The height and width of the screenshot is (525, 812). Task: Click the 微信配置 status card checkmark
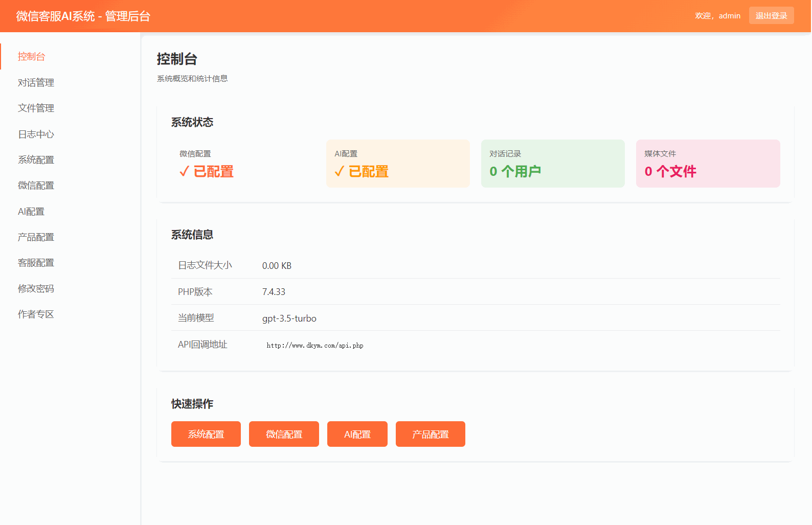point(185,171)
